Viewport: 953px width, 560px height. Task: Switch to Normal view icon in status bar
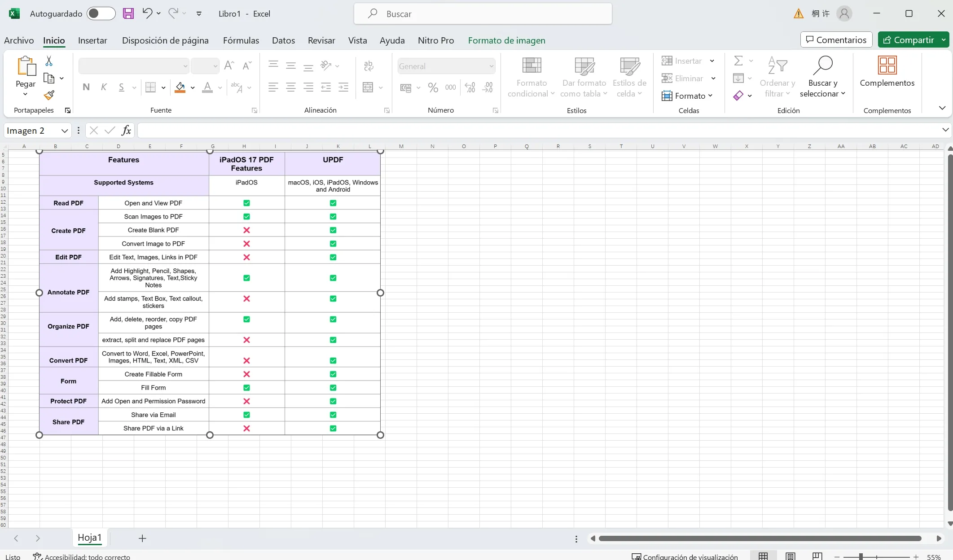pyautogui.click(x=763, y=556)
